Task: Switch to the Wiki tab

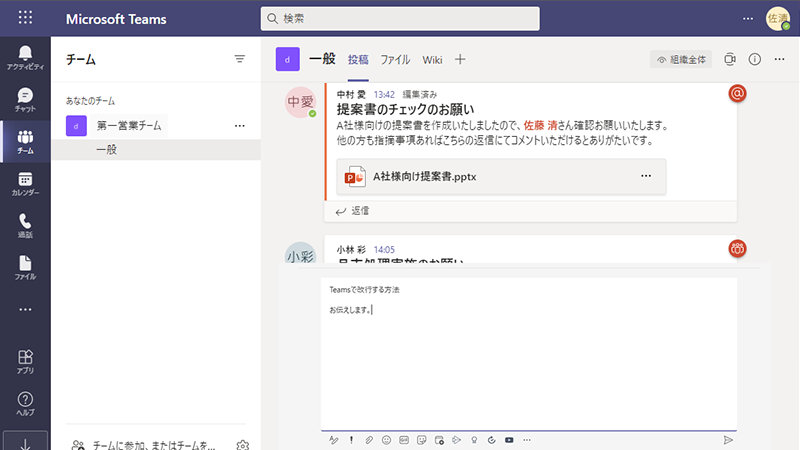Action: 432,60
